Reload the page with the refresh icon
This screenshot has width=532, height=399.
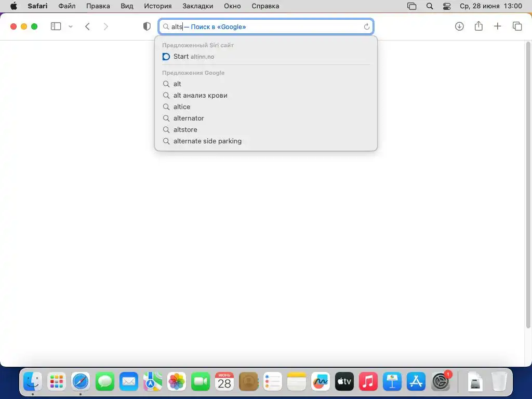(x=366, y=26)
